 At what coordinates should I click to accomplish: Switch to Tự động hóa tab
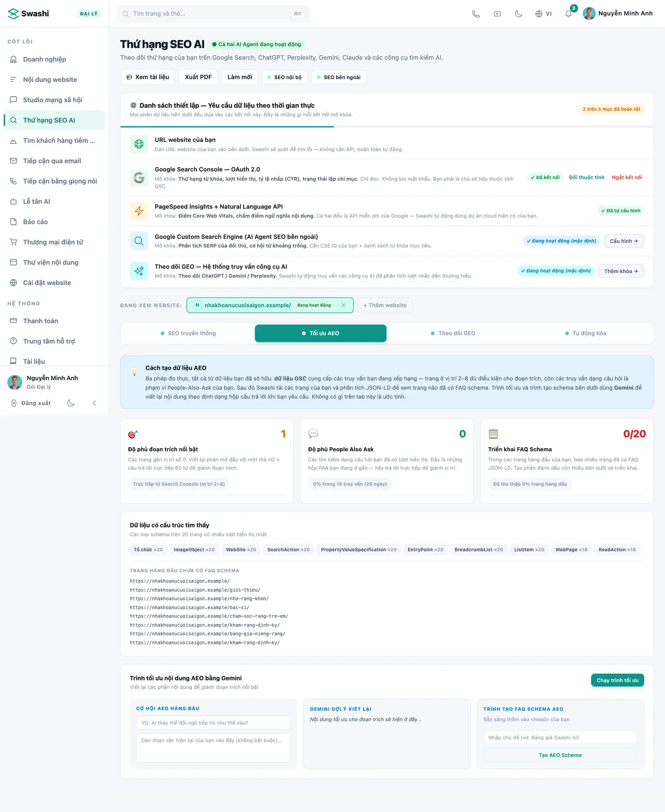[x=586, y=333]
